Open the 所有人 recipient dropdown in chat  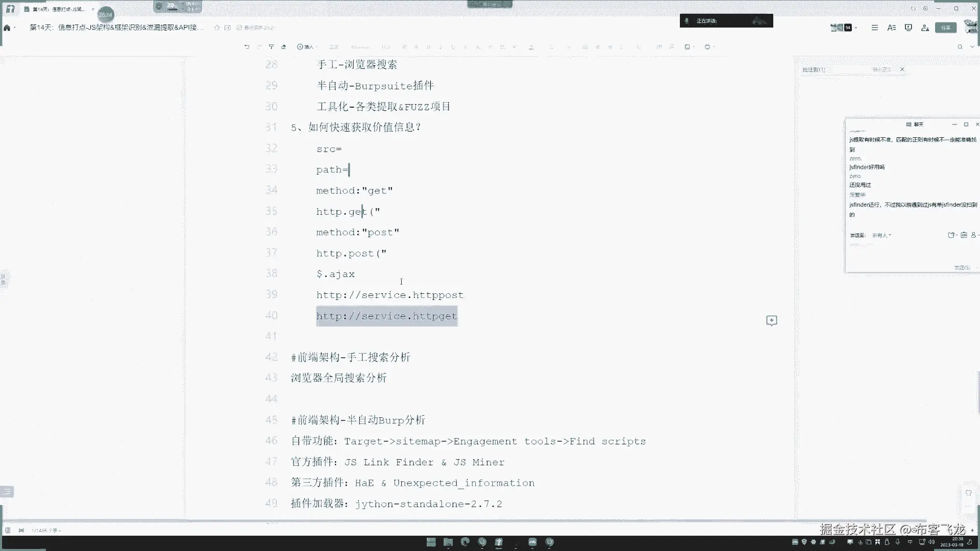tap(881, 235)
